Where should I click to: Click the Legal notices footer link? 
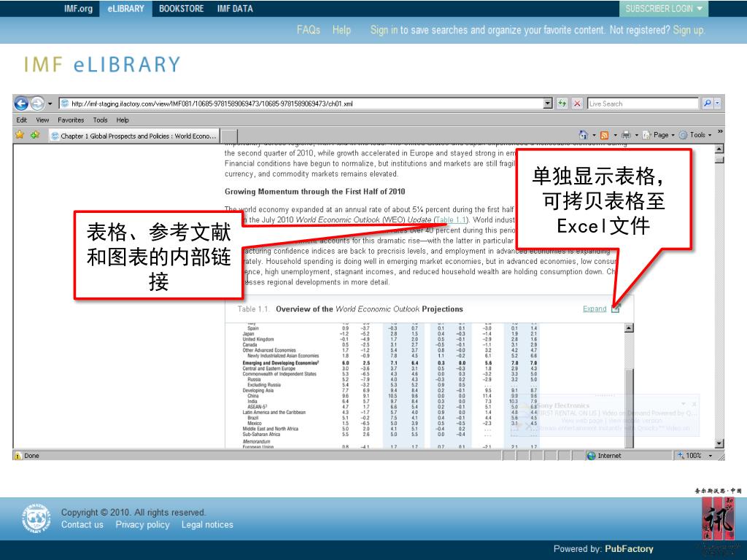(x=207, y=525)
